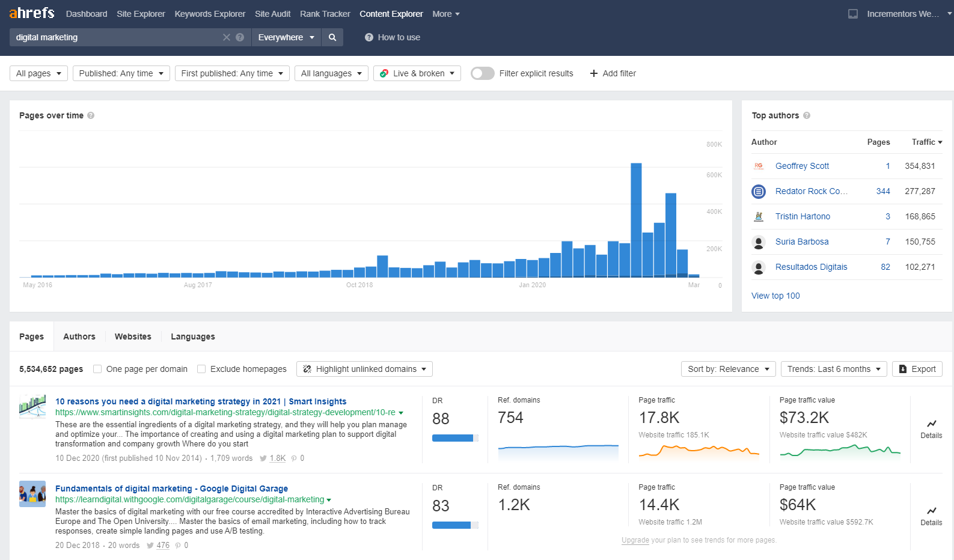Clear the search query with X icon
This screenshot has width=954, height=560.
click(227, 37)
